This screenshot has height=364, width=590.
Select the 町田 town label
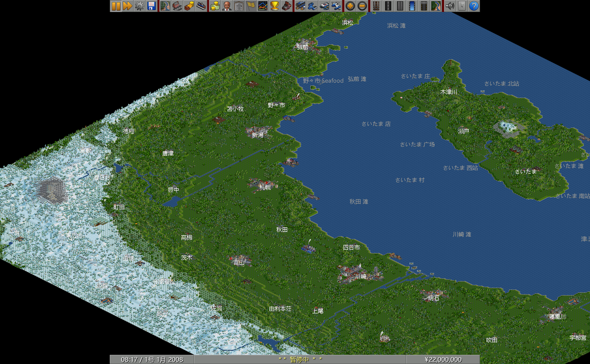[119, 207]
